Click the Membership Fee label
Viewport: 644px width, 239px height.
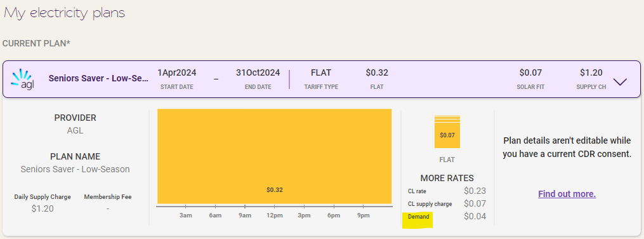coord(108,197)
